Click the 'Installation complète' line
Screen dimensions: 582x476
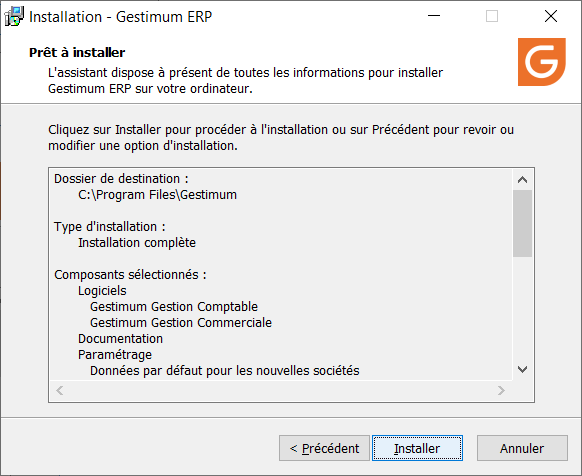click(x=137, y=242)
